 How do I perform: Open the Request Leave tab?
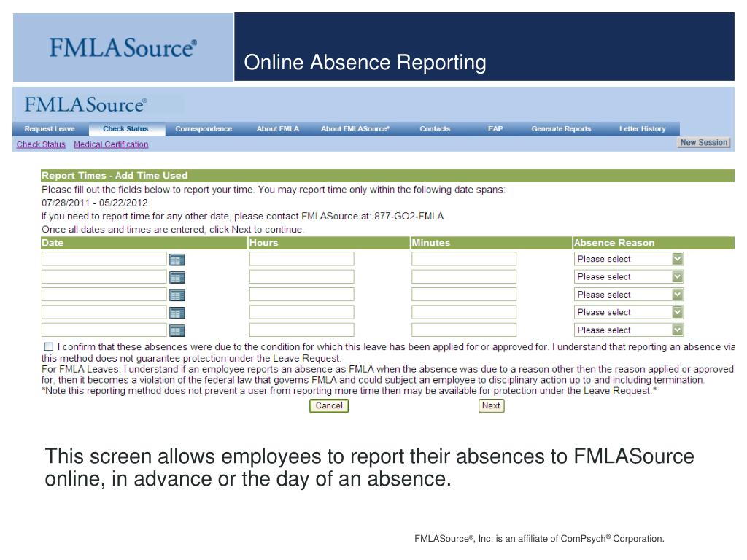[x=50, y=128]
